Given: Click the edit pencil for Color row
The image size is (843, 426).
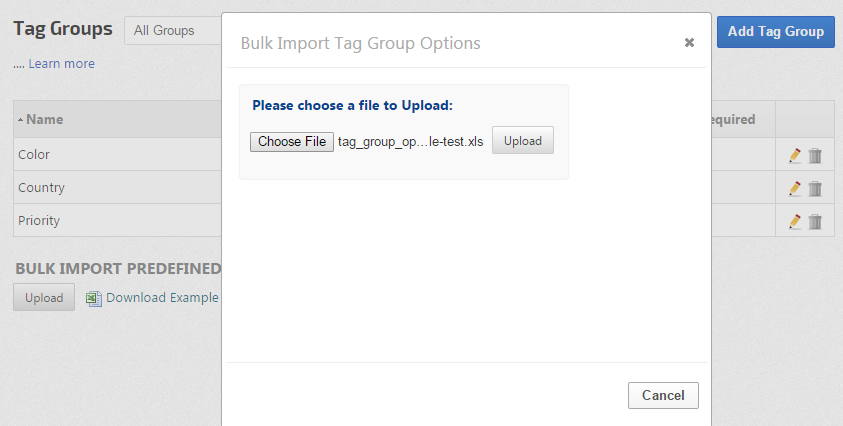Looking at the screenshot, I should (x=795, y=155).
